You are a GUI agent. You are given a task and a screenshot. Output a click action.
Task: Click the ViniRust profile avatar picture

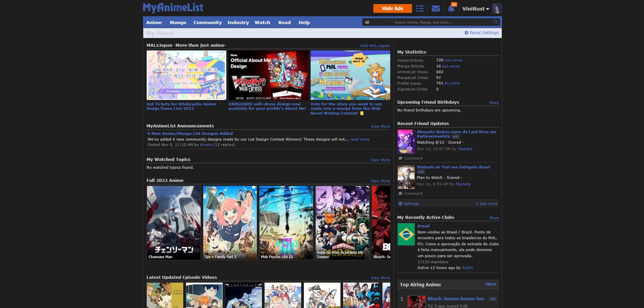click(x=497, y=8)
